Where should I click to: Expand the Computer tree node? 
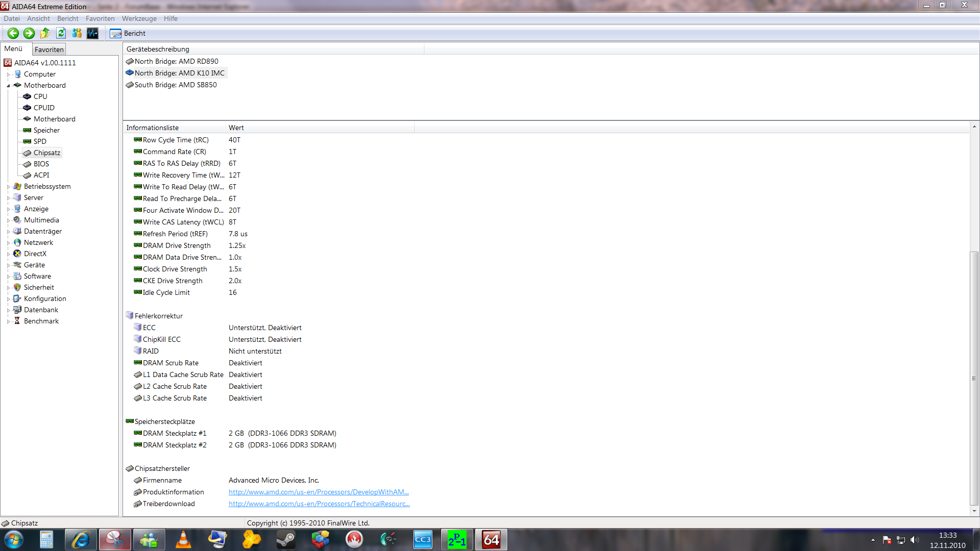tap(8, 74)
